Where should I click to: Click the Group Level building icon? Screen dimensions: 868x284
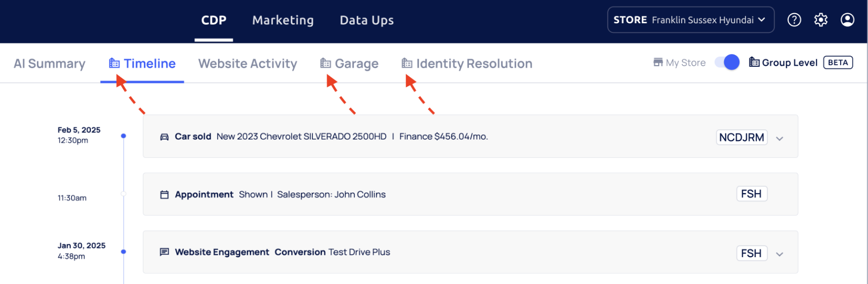click(754, 62)
